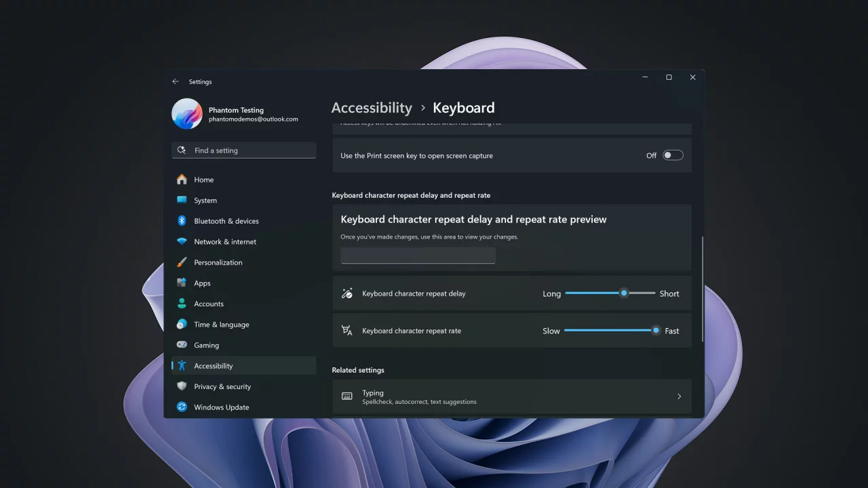Open the Gaming controller icon

(x=182, y=345)
